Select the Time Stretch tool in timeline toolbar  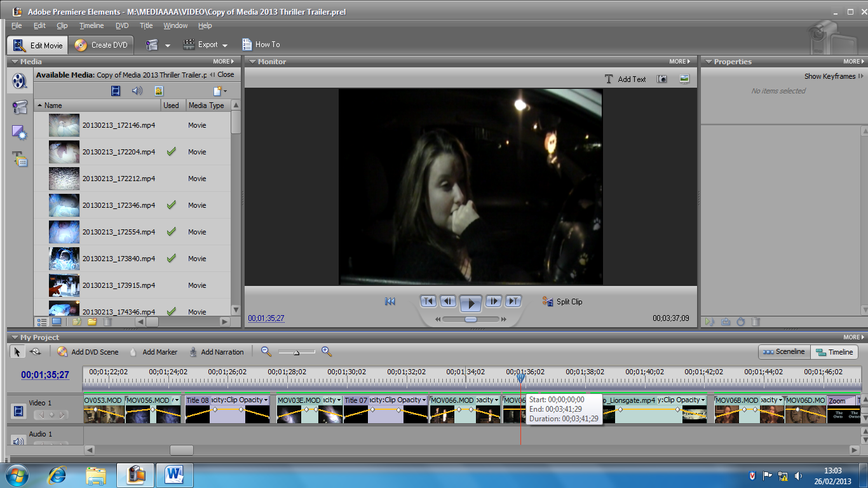[x=36, y=351]
